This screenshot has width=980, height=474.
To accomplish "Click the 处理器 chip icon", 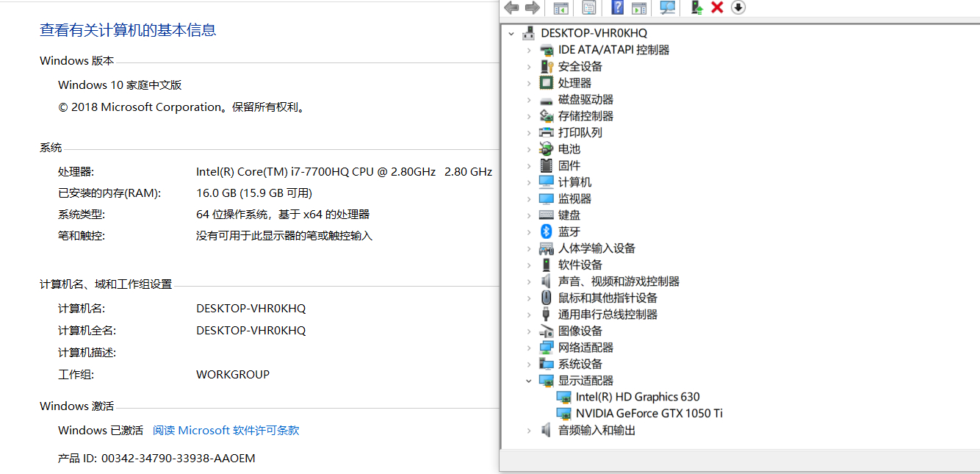I will point(546,83).
